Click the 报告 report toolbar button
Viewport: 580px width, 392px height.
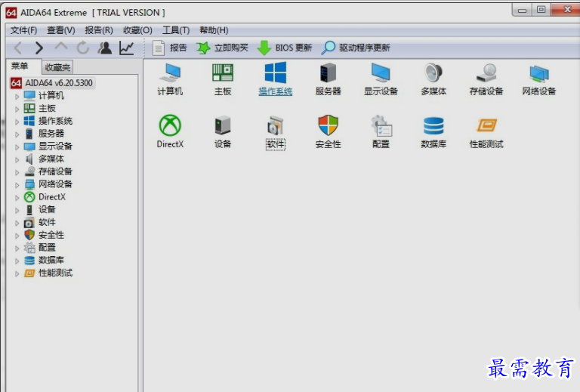pos(170,48)
